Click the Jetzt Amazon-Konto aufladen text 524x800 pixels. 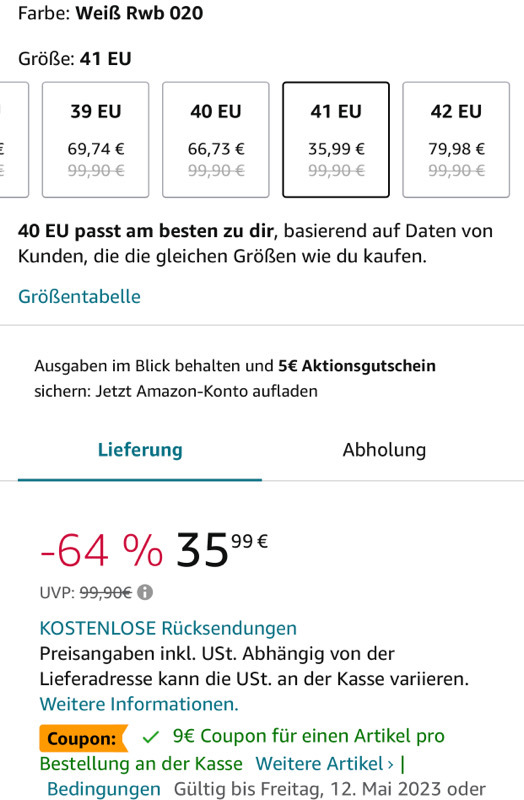pyautogui.click(x=207, y=391)
